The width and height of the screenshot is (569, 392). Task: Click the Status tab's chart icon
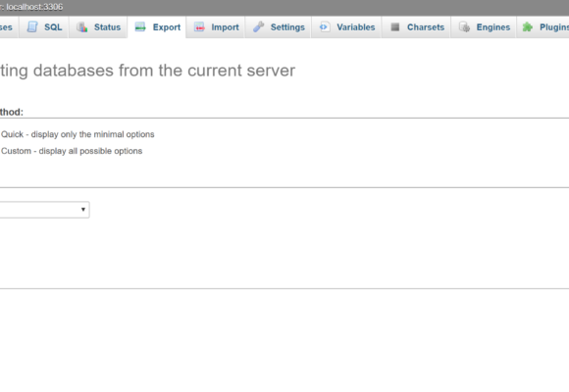pyautogui.click(x=82, y=26)
